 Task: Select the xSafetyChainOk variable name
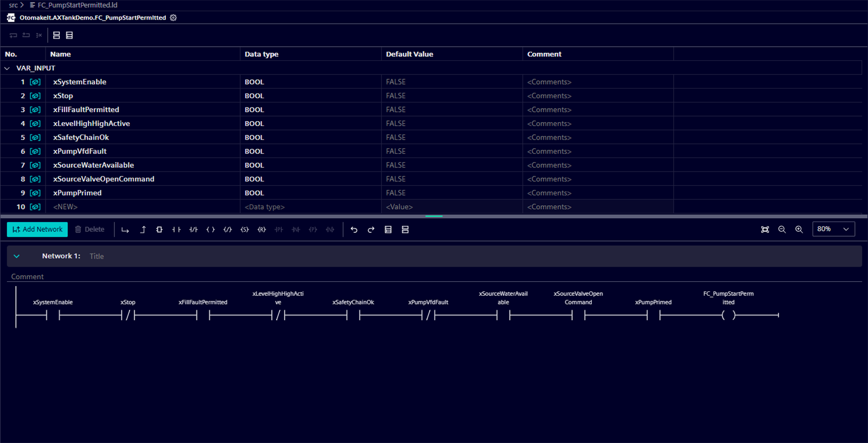pos(81,137)
